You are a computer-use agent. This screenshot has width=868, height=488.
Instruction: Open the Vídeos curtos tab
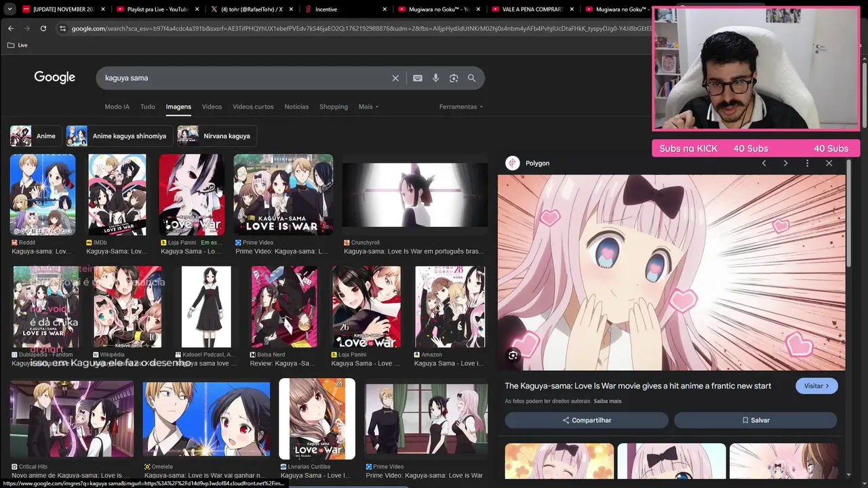click(253, 106)
